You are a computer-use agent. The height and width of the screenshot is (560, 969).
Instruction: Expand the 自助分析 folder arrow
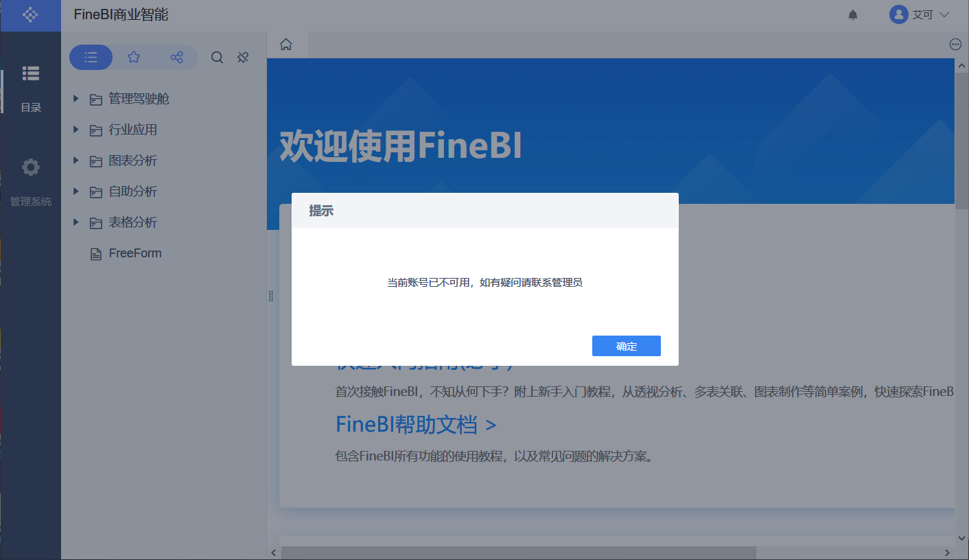76,191
